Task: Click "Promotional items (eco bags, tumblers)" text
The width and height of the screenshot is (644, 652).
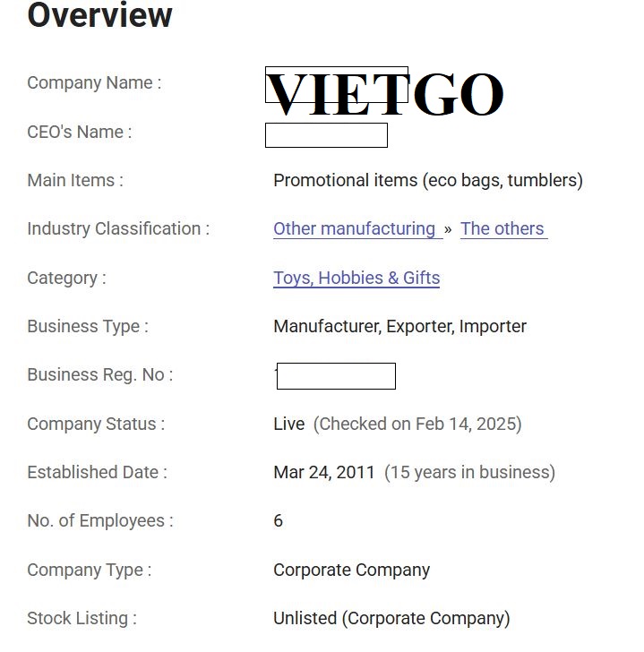Action: point(428,180)
